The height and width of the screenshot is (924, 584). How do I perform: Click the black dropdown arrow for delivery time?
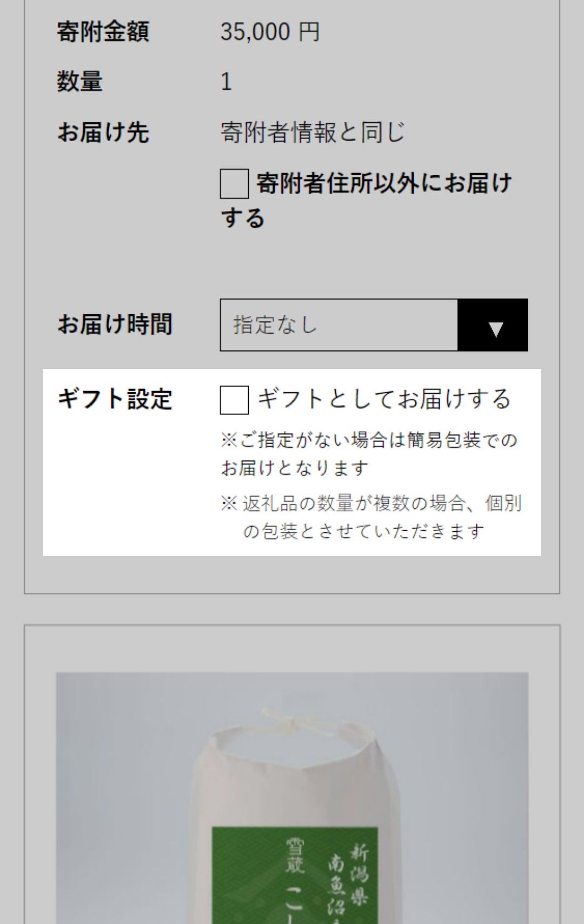pos(493,325)
